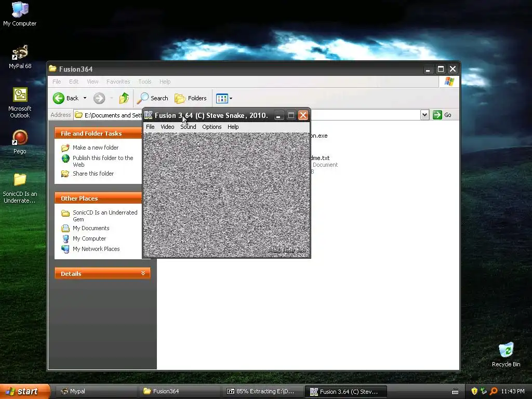Viewport: 532px width, 399px height.
Task: Switch to Mypal taskbar button
Action: click(x=96, y=392)
